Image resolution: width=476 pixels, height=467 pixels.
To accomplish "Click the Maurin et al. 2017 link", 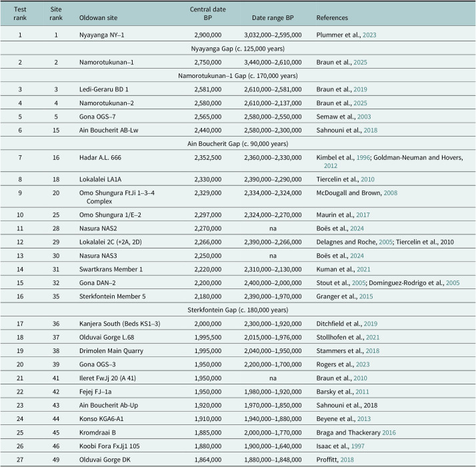I will [363, 215].
